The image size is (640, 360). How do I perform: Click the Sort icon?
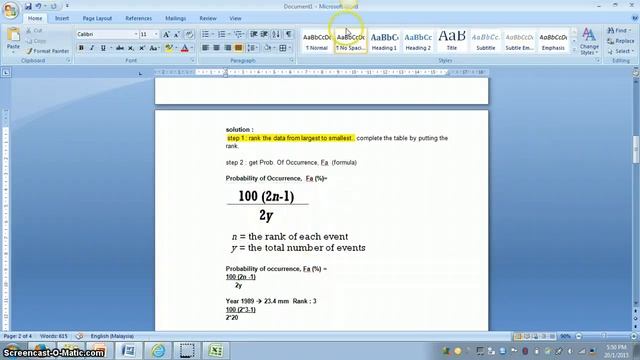pos(276,34)
